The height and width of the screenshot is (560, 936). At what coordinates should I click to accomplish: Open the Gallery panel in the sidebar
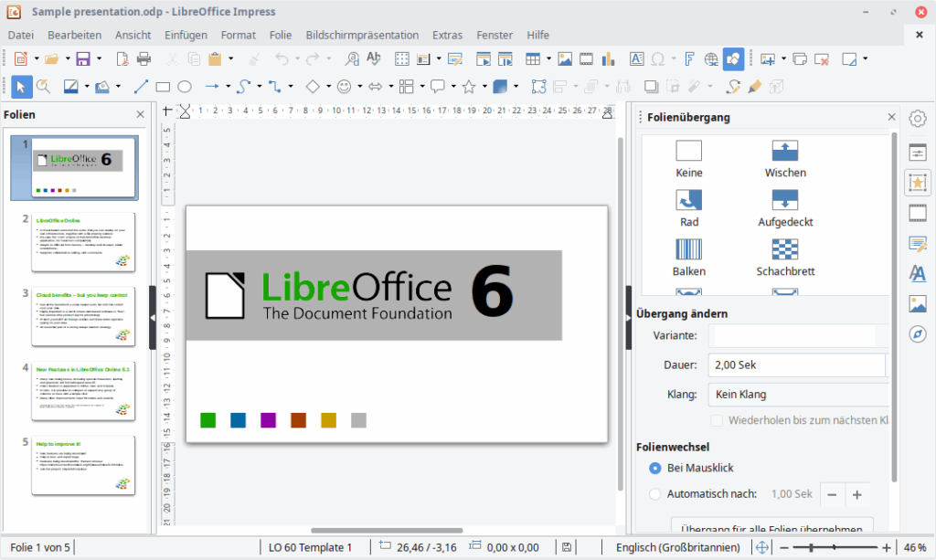918,303
